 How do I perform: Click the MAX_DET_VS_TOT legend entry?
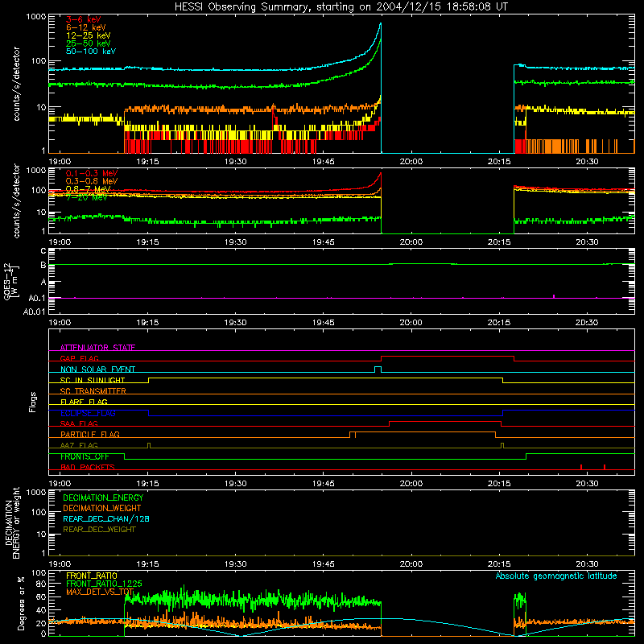click(100, 592)
